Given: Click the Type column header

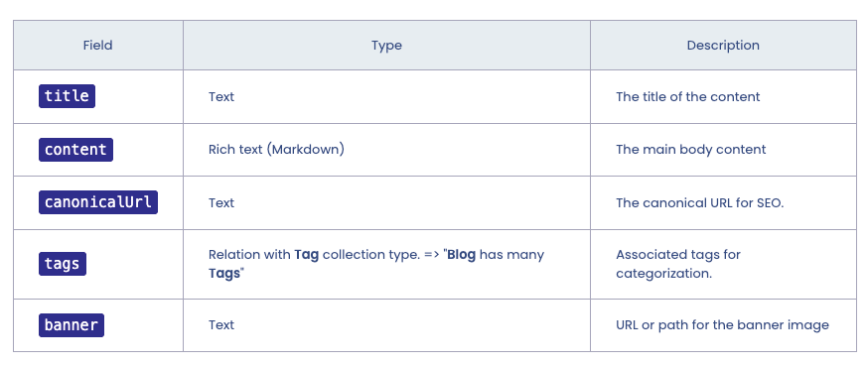Looking at the screenshot, I should [386, 46].
